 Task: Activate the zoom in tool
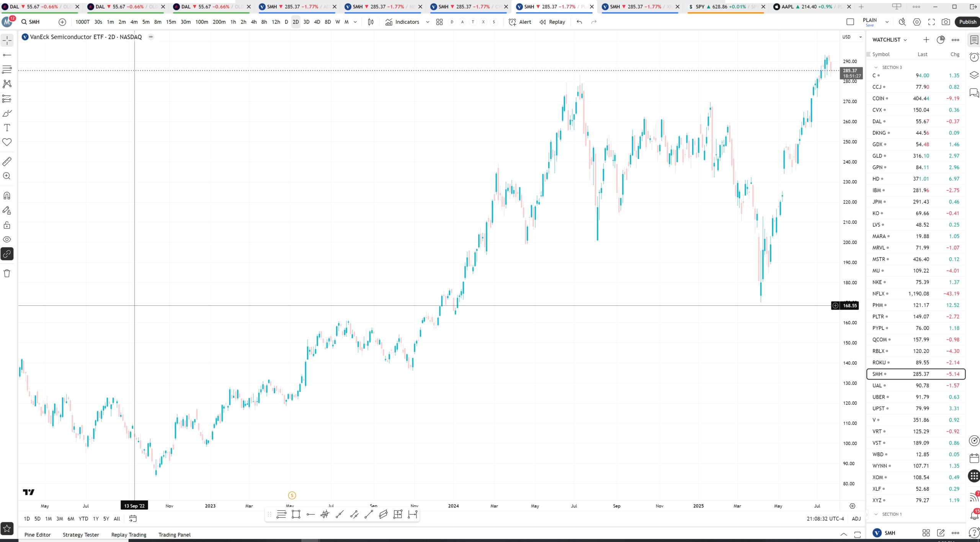coord(7,176)
